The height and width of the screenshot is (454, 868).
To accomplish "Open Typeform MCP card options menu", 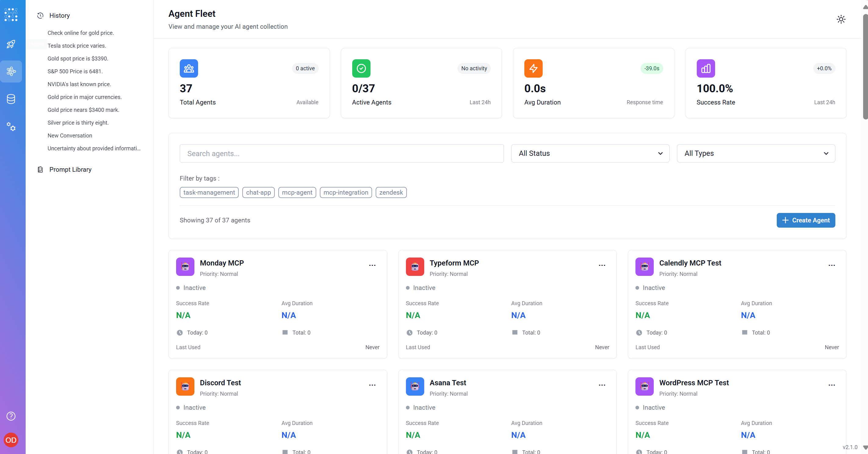I will [602, 265].
